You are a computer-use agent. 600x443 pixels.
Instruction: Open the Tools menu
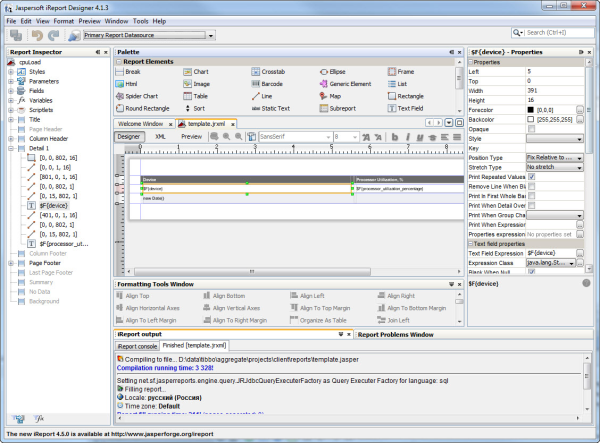pos(140,21)
